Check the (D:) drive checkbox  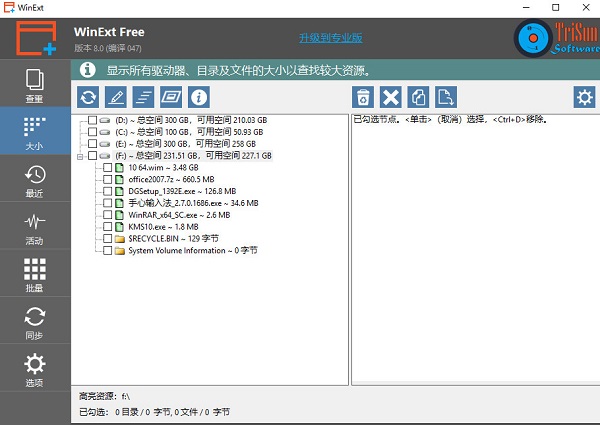tap(92, 120)
